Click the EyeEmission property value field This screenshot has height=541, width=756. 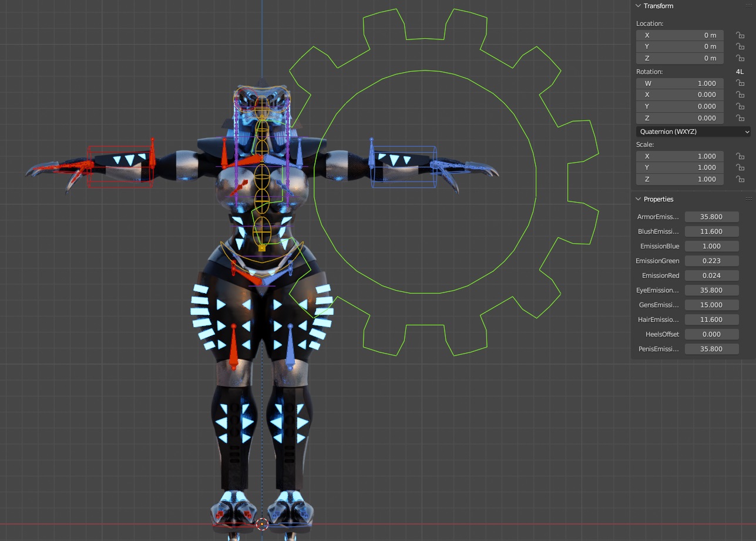tap(711, 290)
